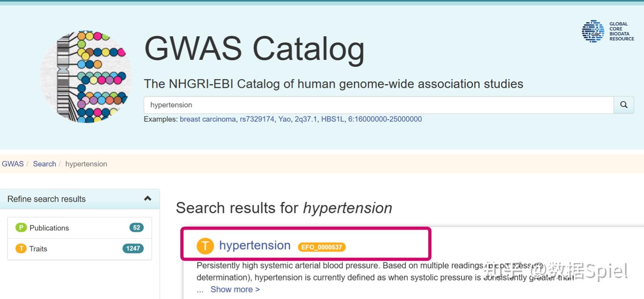This screenshot has height=299, width=644.
Task: Click the orange T Traits icon
Action: pyautogui.click(x=21, y=248)
